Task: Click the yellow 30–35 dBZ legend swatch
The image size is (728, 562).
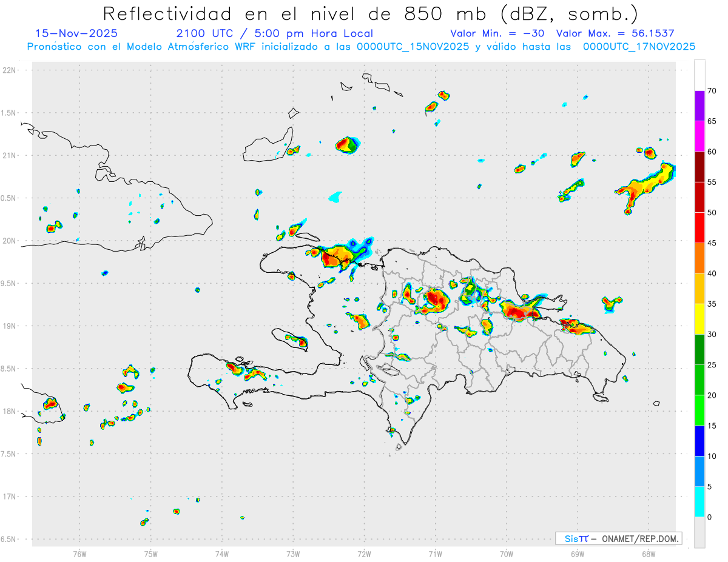Action: [x=699, y=319]
